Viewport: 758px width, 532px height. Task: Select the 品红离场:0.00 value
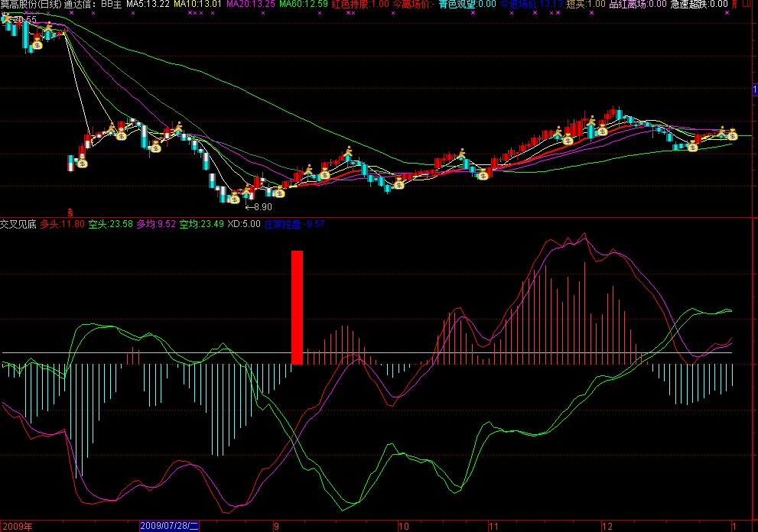pyautogui.click(x=638, y=5)
